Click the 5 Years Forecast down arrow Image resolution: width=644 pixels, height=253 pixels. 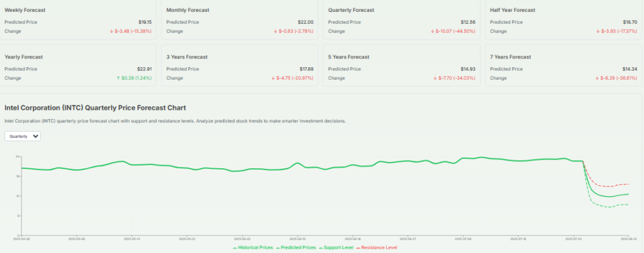point(435,78)
